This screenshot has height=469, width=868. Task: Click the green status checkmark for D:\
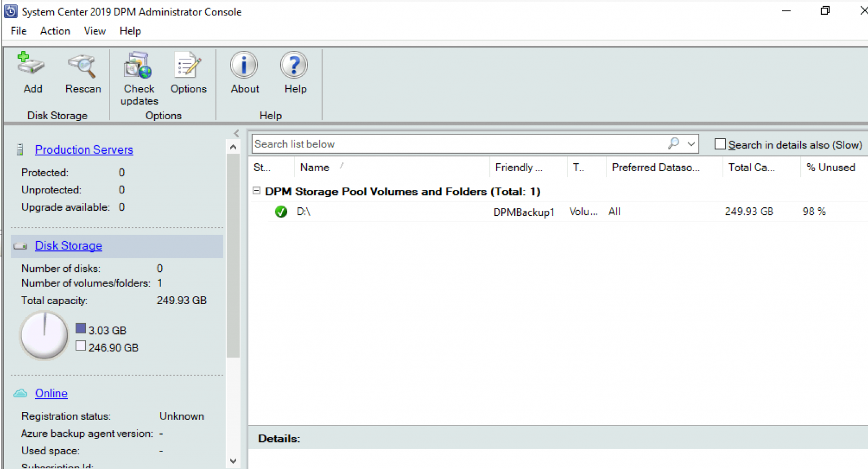tap(281, 211)
